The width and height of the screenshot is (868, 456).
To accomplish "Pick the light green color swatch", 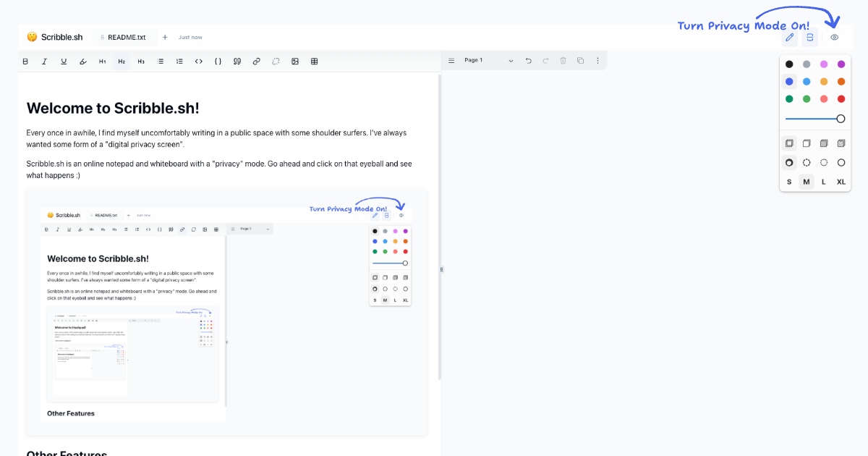I will pos(807,99).
